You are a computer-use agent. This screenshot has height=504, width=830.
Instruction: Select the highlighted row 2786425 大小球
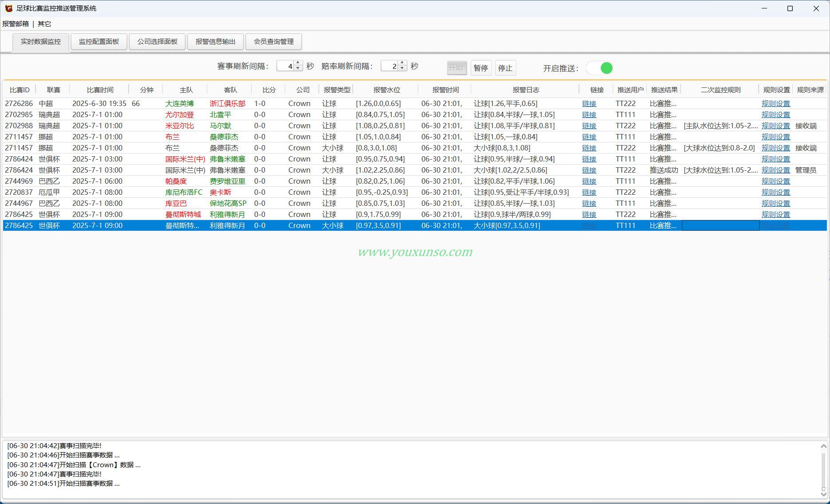(415, 225)
